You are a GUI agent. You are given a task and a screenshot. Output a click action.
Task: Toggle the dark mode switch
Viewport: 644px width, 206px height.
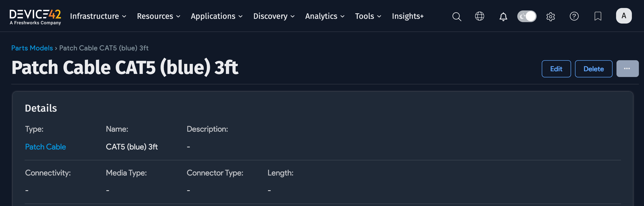(527, 16)
